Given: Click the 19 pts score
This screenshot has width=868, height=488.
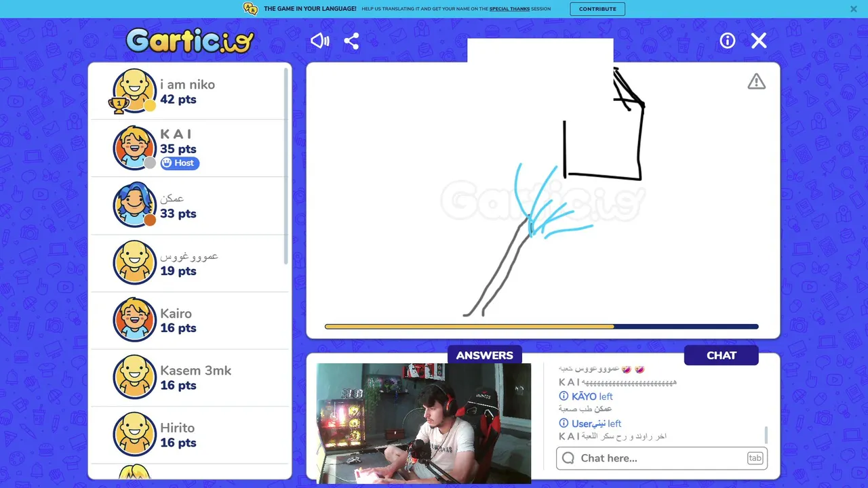Looking at the screenshot, I should pyautogui.click(x=178, y=270).
